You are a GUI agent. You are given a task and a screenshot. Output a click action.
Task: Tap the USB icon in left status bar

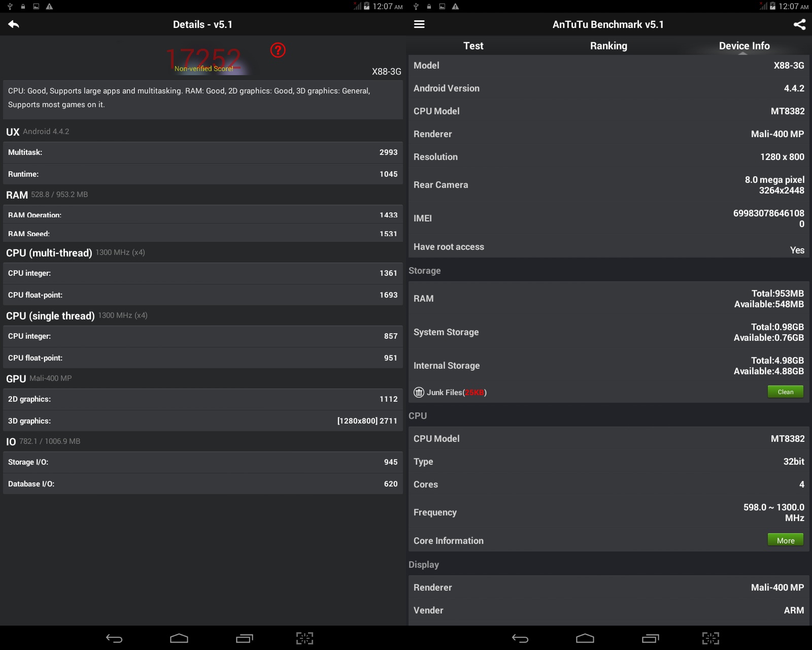point(10,6)
